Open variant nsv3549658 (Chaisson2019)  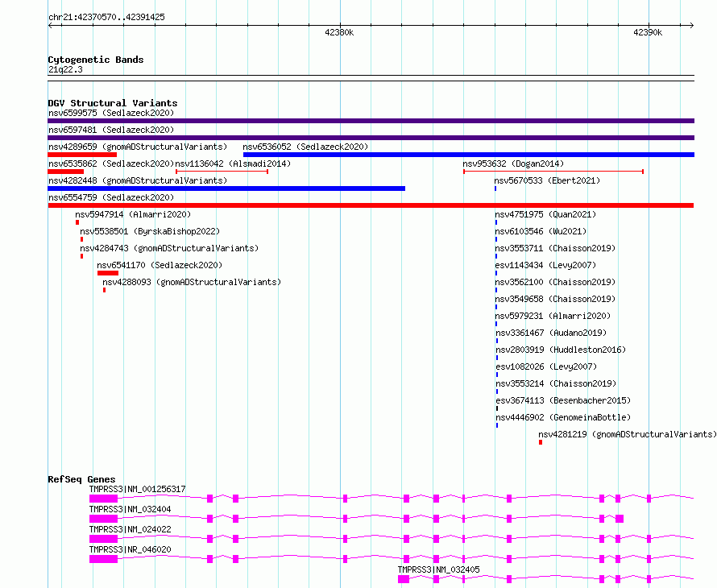click(555, 299)
